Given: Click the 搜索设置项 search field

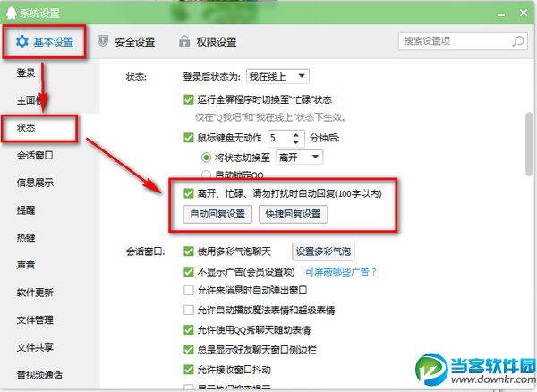Looking at the screenshot, I should pyautogui.click(x=463, y=41).
